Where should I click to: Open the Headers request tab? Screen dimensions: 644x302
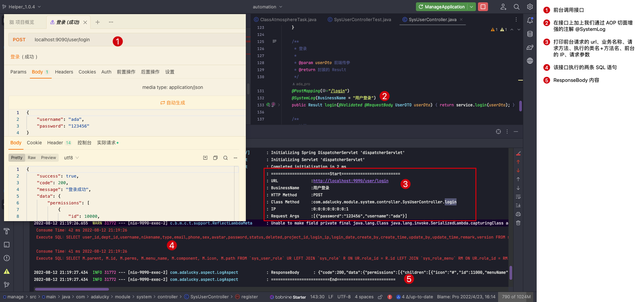point(64,72)
